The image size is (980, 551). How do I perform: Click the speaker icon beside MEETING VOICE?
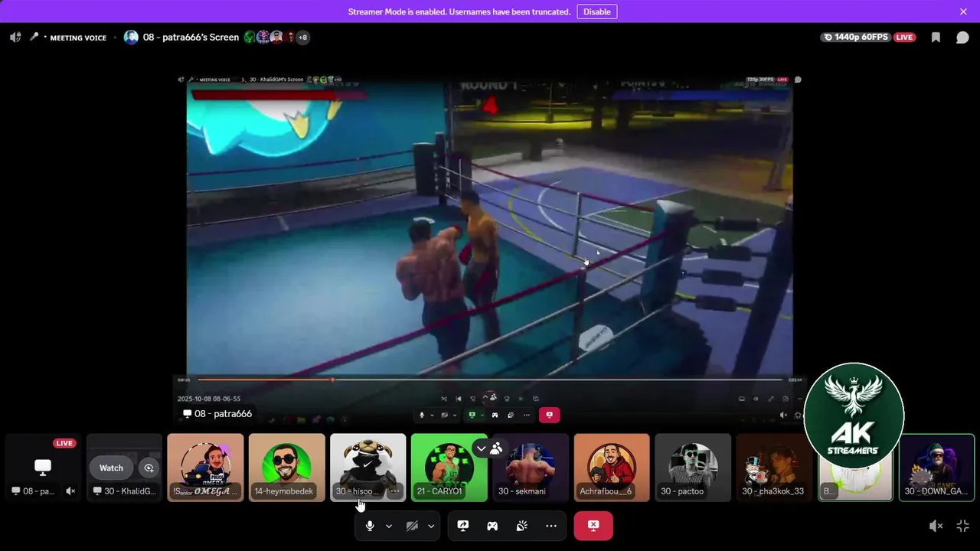pos(15,37)
